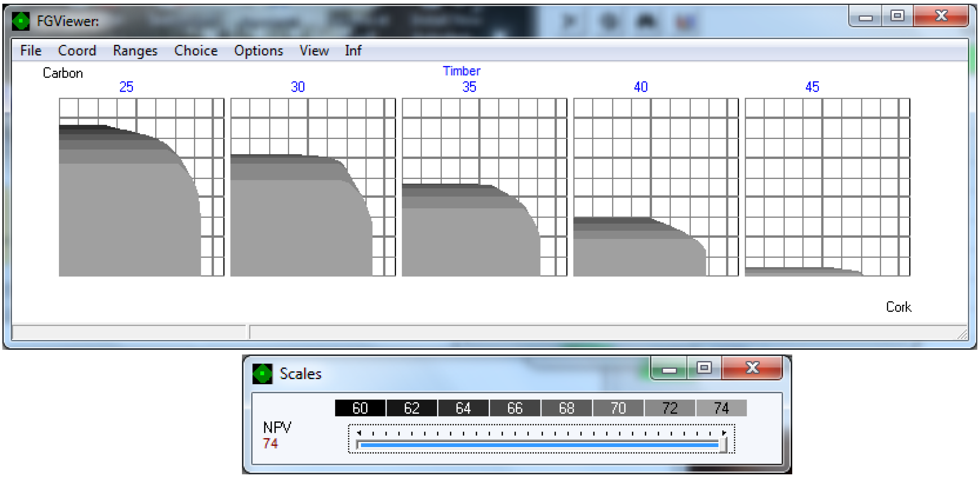This screenshot has width=980, height=478.
Task: Click the Timber 25 chart panel
Action: 141,187
